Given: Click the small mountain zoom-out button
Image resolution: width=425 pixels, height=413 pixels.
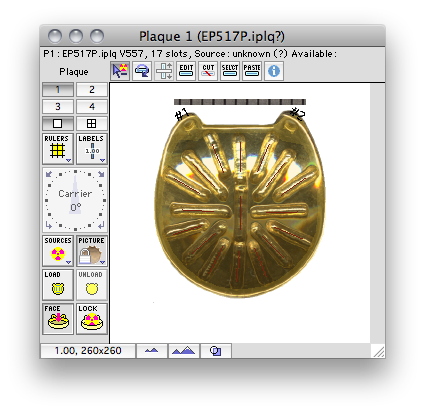Looking at the screenshot, I should pos(152,351).
